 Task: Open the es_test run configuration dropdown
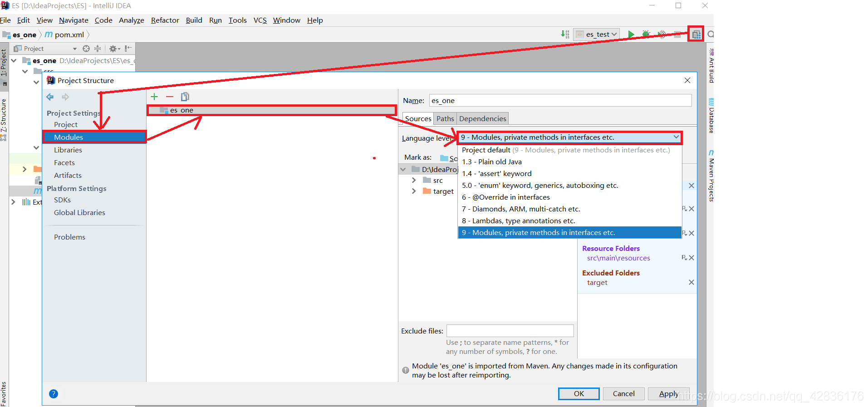tap(597, 34)
